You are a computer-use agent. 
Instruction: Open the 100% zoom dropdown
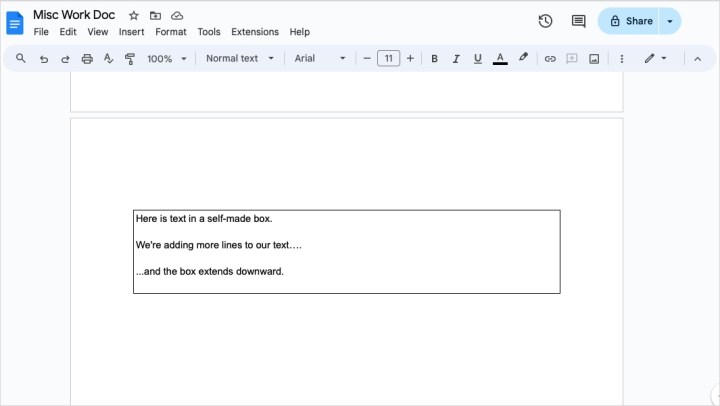[167, 59]
